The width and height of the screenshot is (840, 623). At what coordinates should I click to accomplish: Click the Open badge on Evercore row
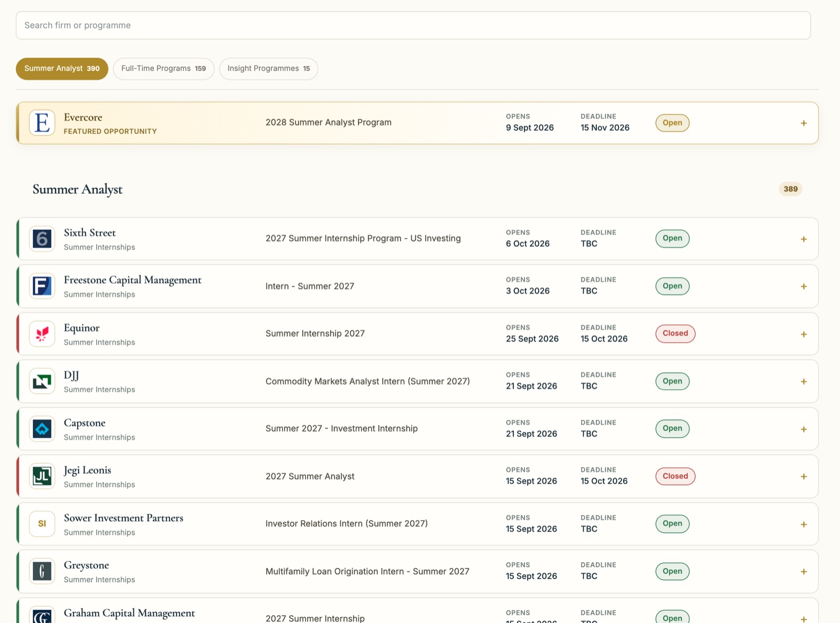673,123
